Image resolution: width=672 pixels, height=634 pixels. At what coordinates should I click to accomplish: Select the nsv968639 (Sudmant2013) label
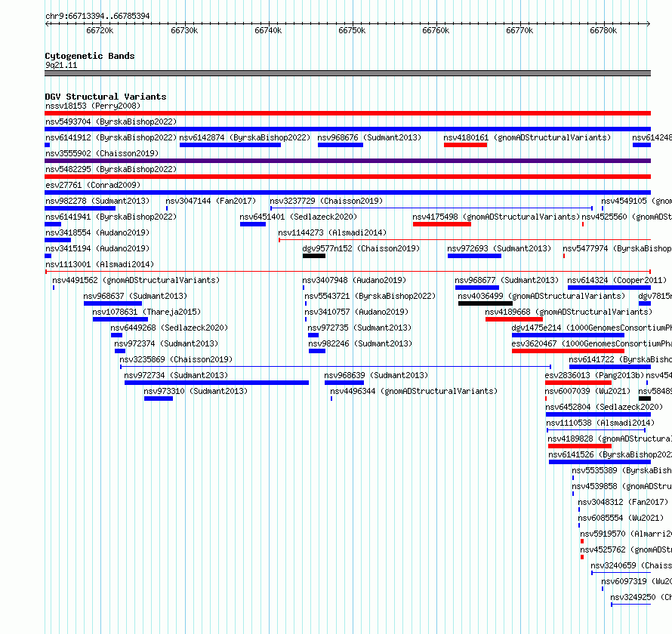coord(376,375)
